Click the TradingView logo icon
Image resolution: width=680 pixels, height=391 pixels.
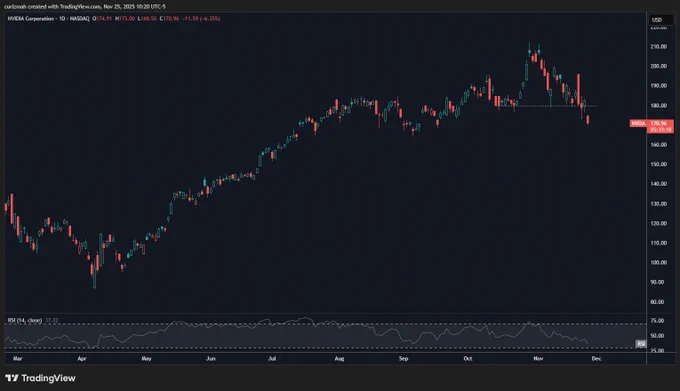pos(12,378)
